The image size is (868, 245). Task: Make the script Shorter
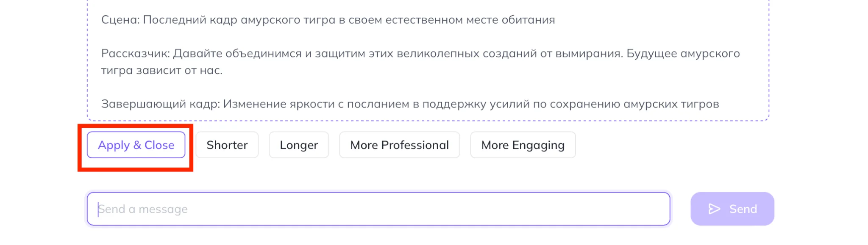pos(227,145)
